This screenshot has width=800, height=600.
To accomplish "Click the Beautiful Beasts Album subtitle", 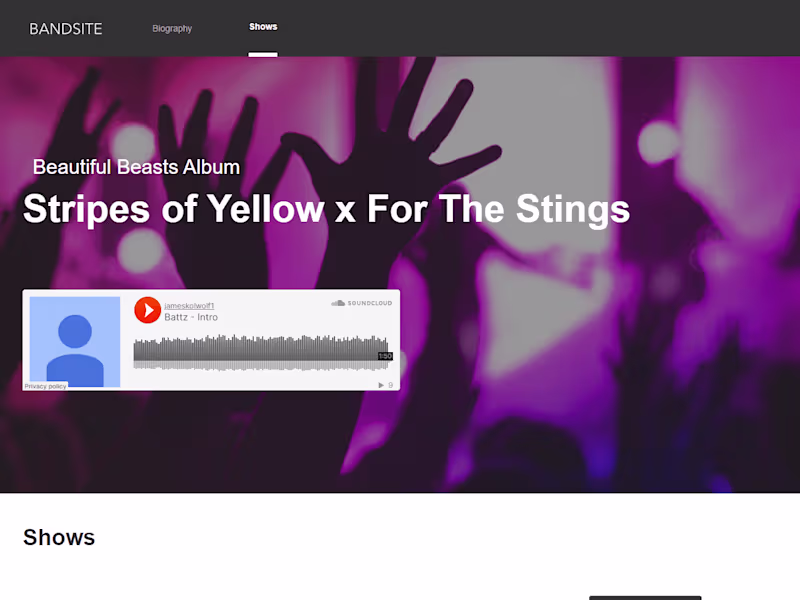I will [x=136, y=167].
